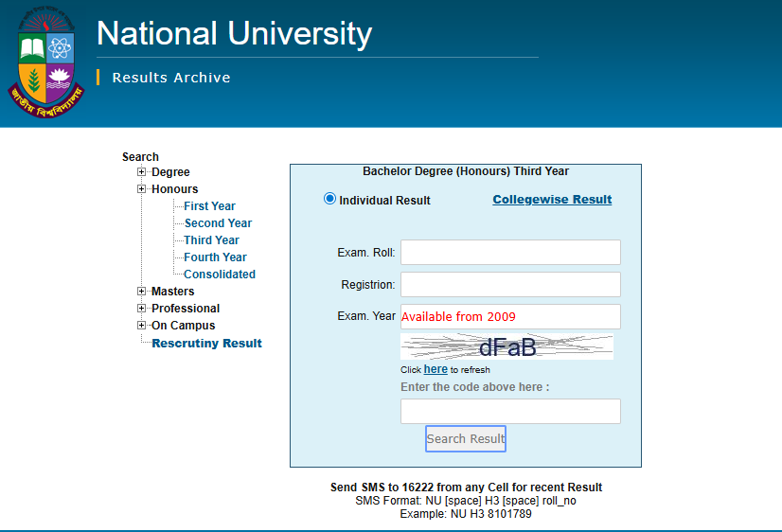
Task: Expand the Professional tree node
Action: pyautogui.click(x=142, y=309)
